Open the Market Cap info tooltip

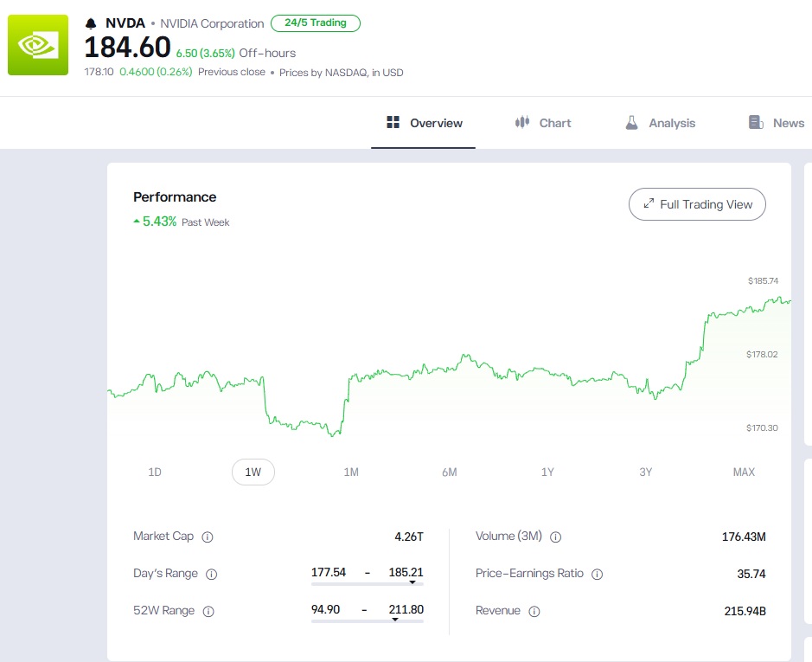tap(208, 537)
